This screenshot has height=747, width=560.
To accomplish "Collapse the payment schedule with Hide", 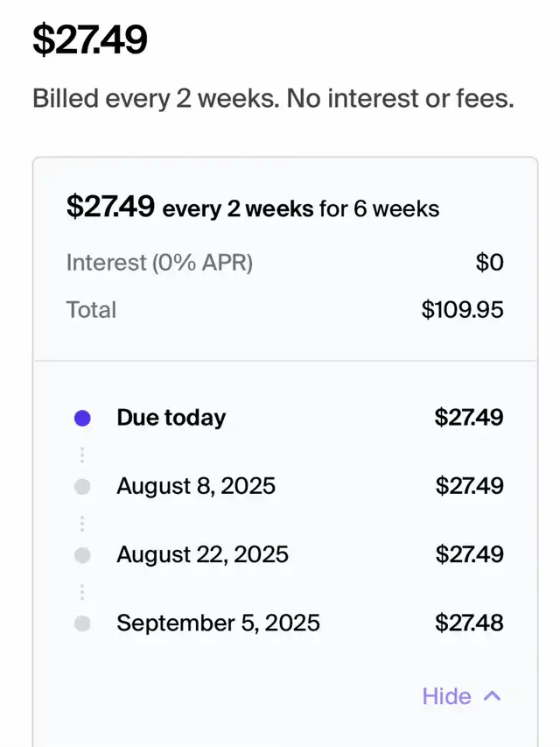I will 447,696.
